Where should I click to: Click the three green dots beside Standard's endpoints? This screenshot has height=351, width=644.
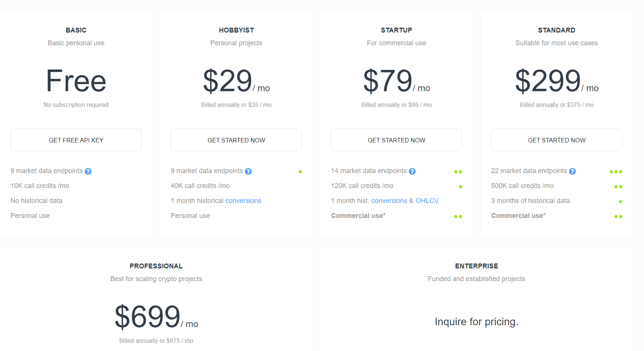tap(616, 172)
